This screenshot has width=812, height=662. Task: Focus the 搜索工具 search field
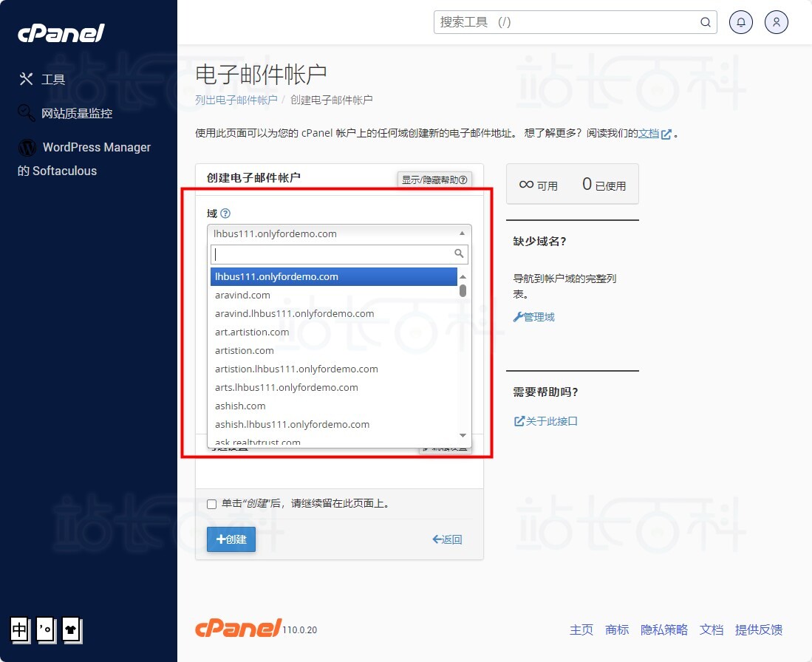[x=576, y=22]
